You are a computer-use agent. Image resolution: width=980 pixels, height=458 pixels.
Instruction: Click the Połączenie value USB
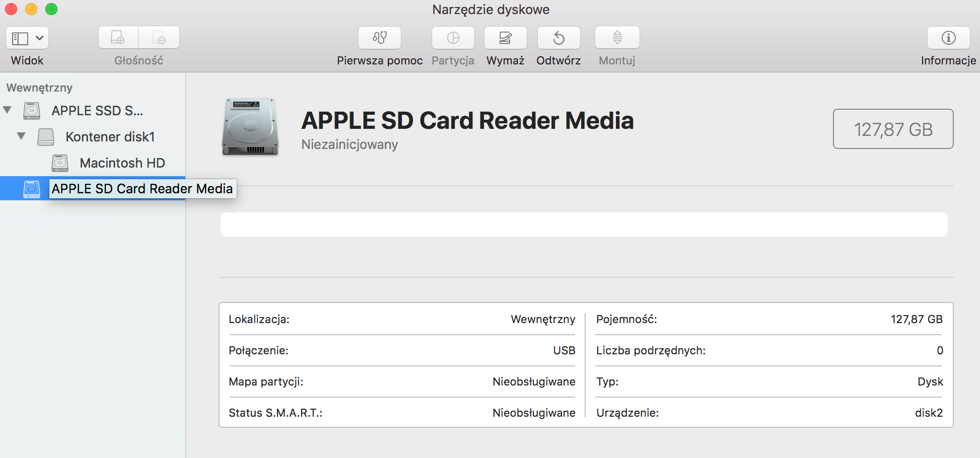[x=564, y=350]
